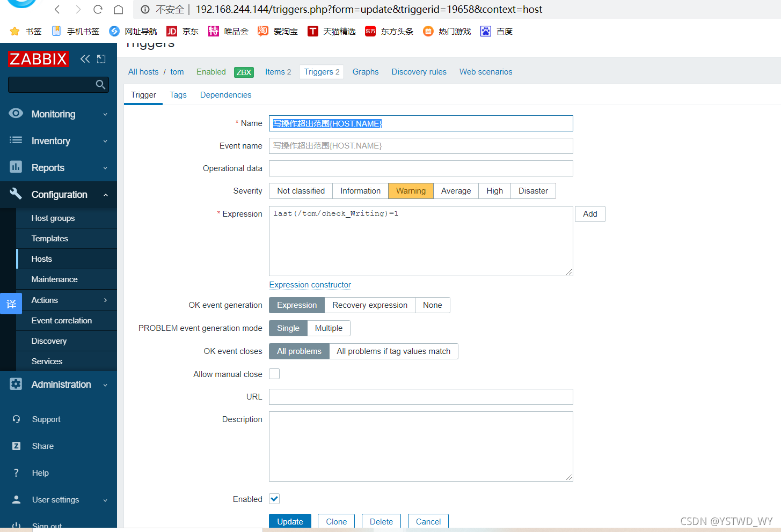Click the site security info icon

click(145, 10)
